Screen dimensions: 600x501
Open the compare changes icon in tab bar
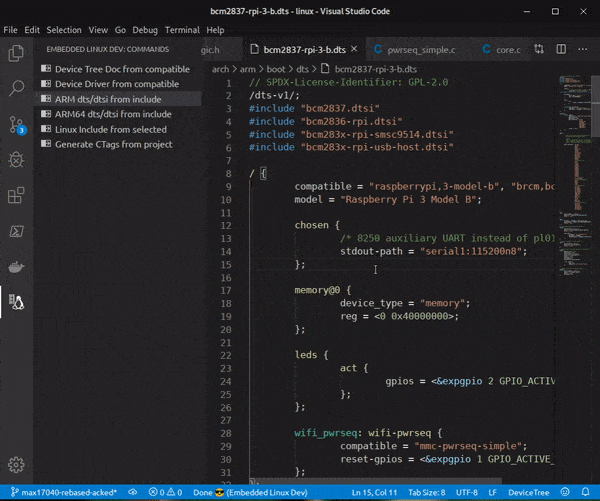[x=539, y=49]
